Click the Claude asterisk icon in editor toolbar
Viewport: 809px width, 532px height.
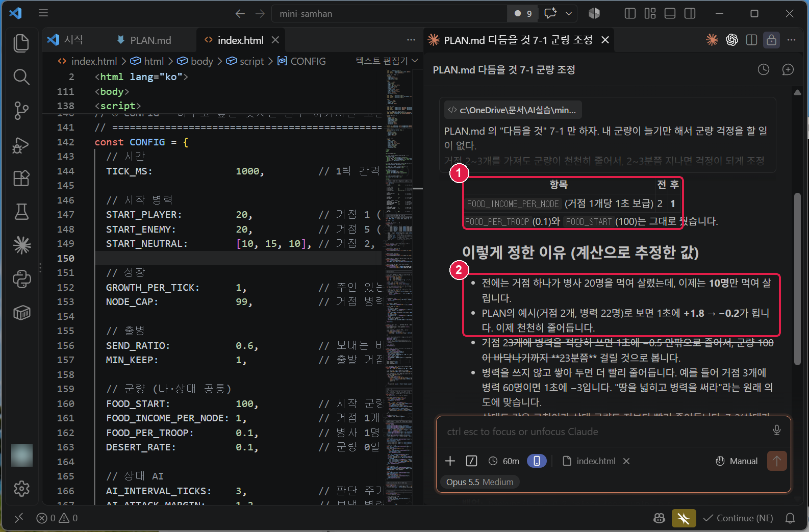(x=712, y=40)
